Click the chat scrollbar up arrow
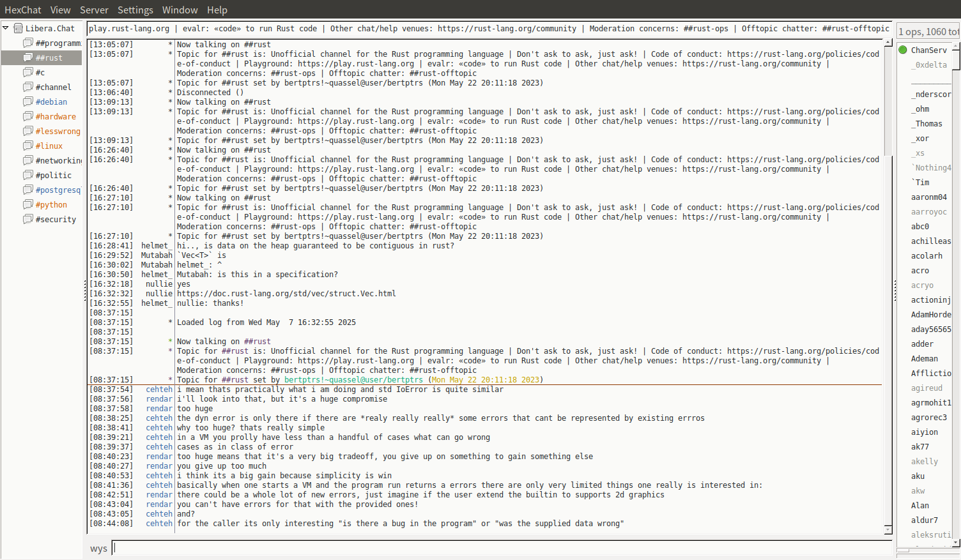 click(x=888, y=42)
